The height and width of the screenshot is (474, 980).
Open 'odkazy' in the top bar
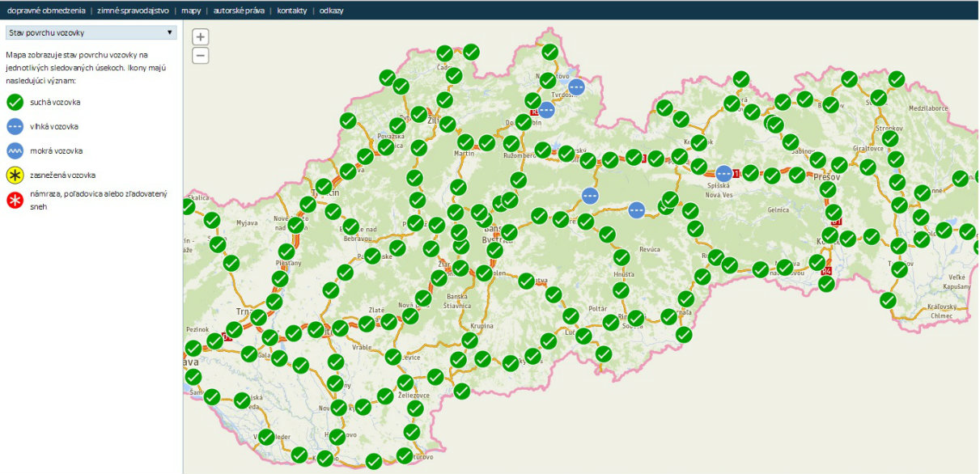(x=331, y=11)
